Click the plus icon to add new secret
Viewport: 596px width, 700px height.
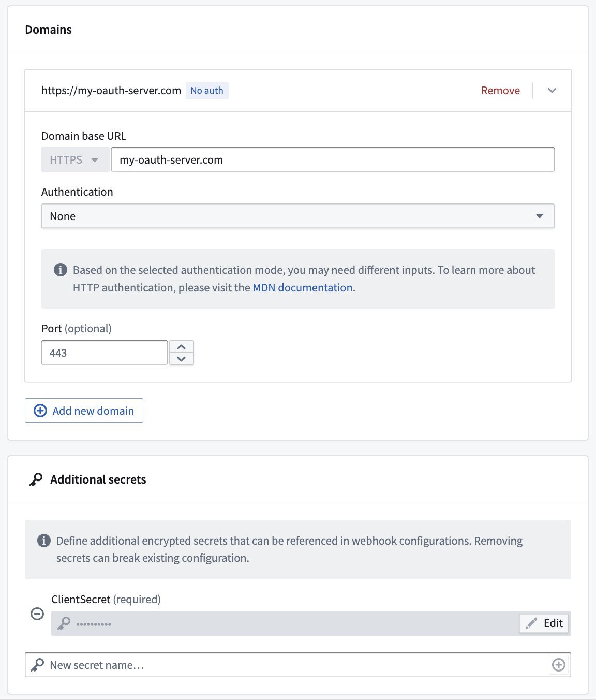coord(559,665)
